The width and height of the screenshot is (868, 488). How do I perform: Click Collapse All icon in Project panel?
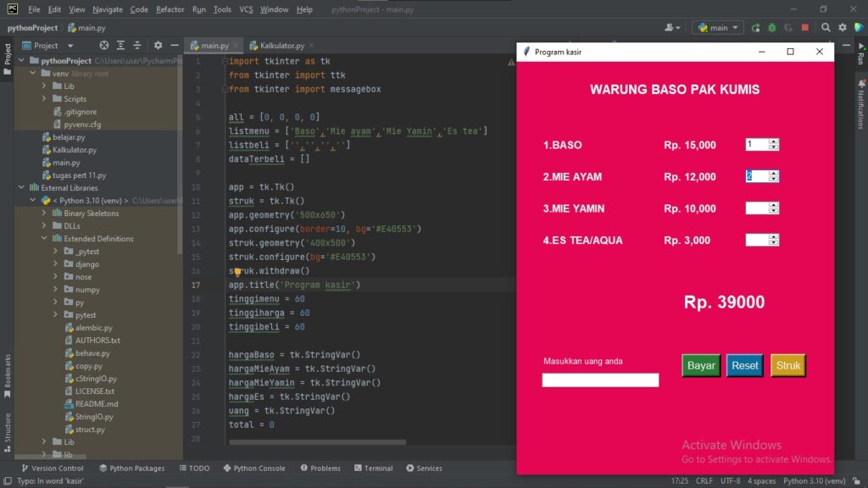(136, 46)
